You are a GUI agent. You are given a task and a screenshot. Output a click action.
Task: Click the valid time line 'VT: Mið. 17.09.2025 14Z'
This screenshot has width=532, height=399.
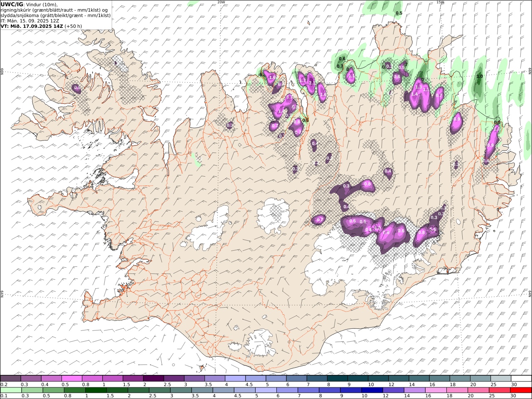point(32,26)
